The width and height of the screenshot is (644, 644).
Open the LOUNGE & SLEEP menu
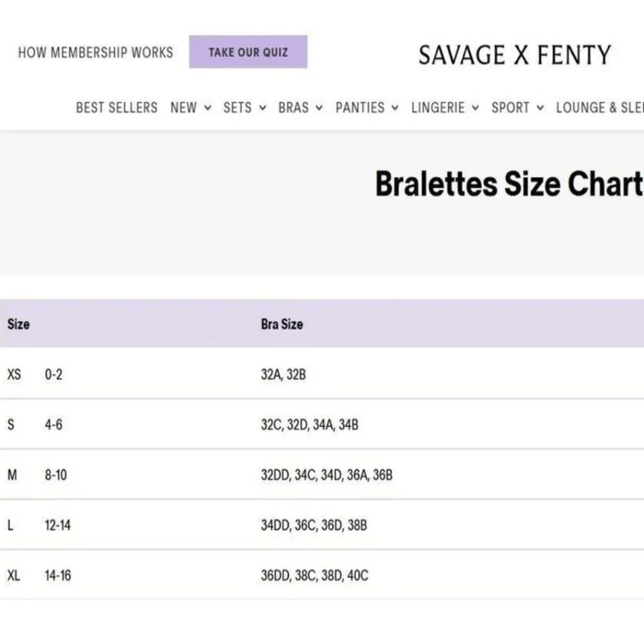pos(600,108)
